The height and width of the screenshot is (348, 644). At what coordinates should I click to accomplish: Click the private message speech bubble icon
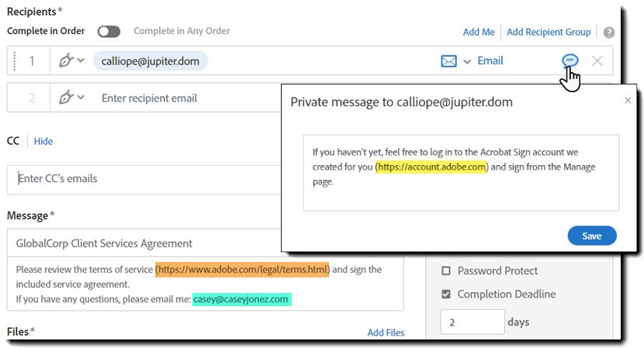tap(570, 60)
